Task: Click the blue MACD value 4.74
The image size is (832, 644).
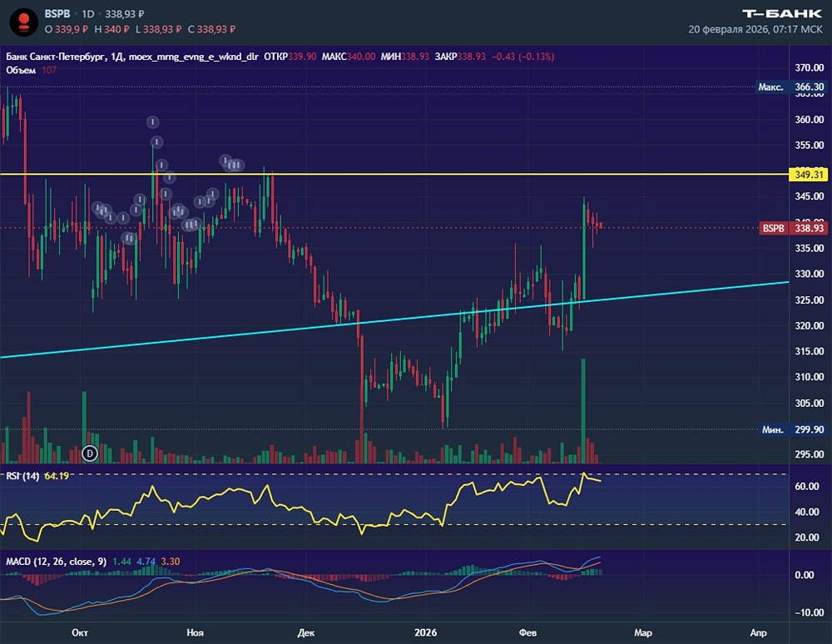Action: click(146, 562)
